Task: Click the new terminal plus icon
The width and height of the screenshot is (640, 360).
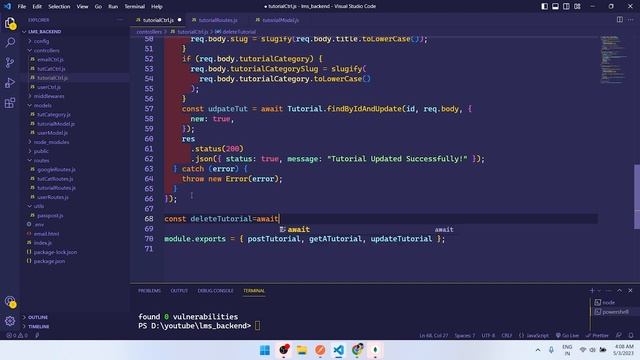Action: pyautogui.click(x=592, y=291)
